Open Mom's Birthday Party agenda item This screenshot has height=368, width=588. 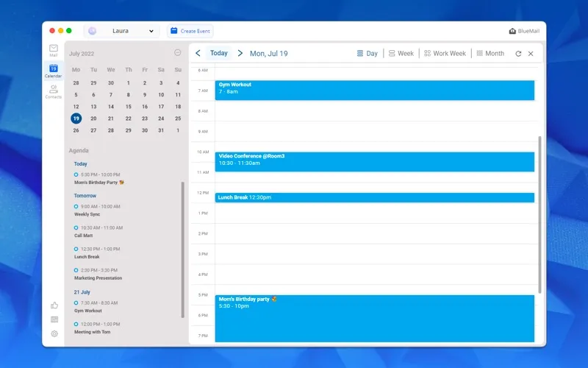tap(99, 178)
